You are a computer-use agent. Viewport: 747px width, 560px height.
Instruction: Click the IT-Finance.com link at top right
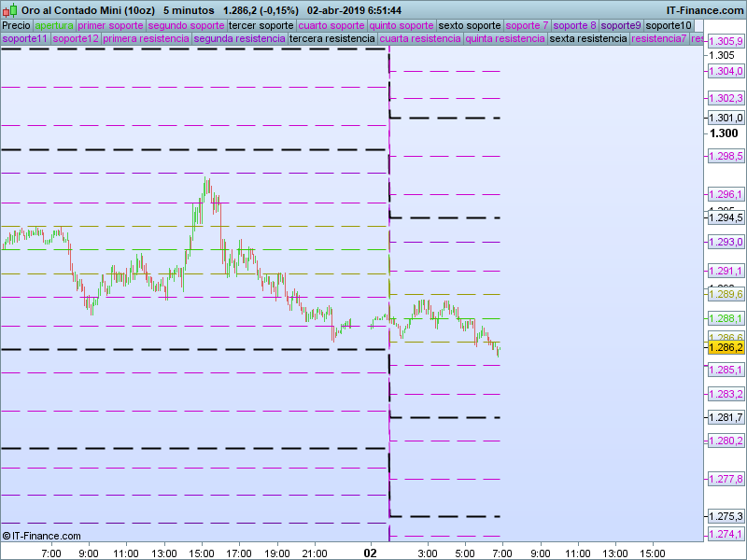pos(705,9)
